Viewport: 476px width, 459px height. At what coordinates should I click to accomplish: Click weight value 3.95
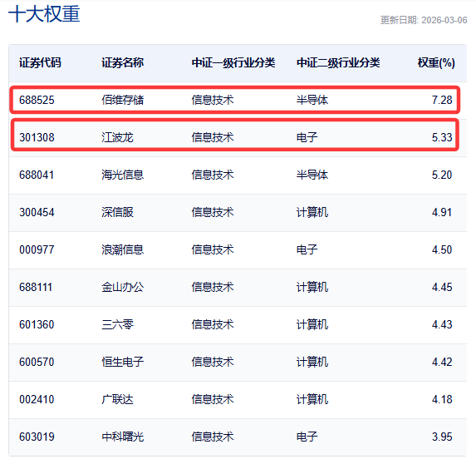click(x=442, y=437)
